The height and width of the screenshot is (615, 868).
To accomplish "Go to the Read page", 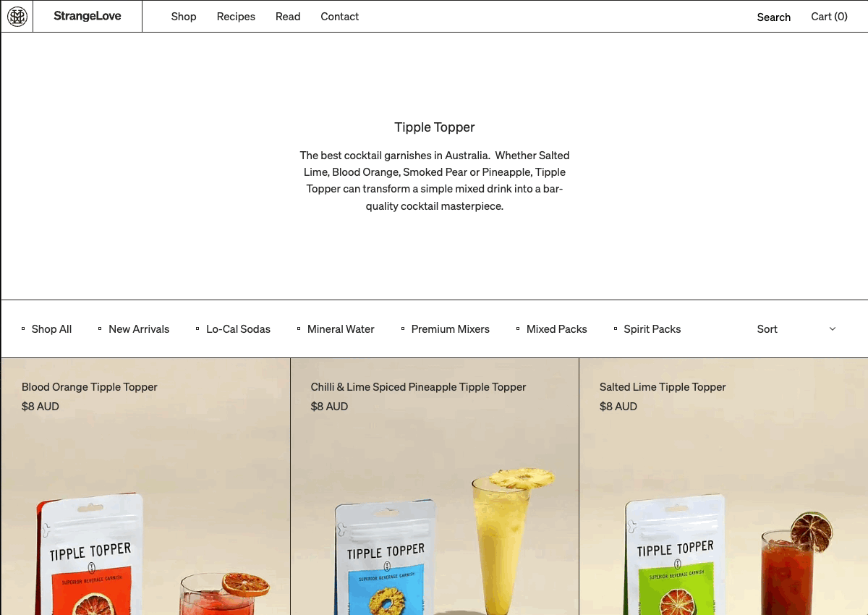I will [288, 17].
